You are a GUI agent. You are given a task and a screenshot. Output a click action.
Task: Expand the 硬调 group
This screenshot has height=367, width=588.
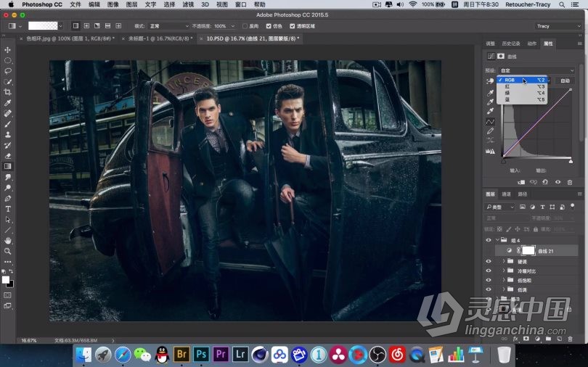tap(504, 261)
